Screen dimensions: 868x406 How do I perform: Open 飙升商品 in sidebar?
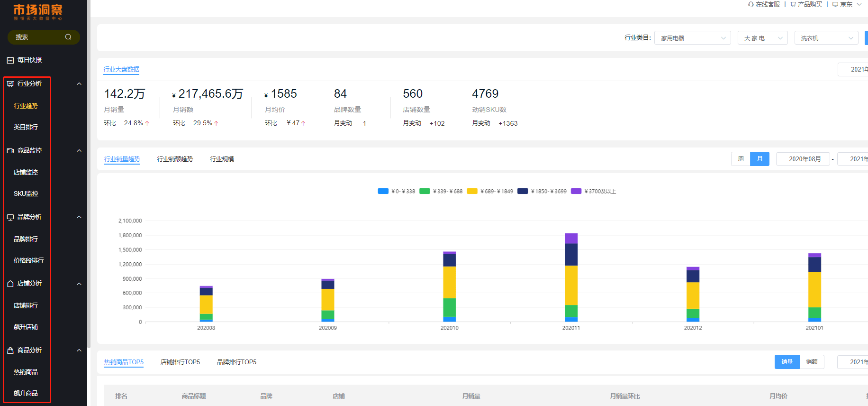pos(26,393)
